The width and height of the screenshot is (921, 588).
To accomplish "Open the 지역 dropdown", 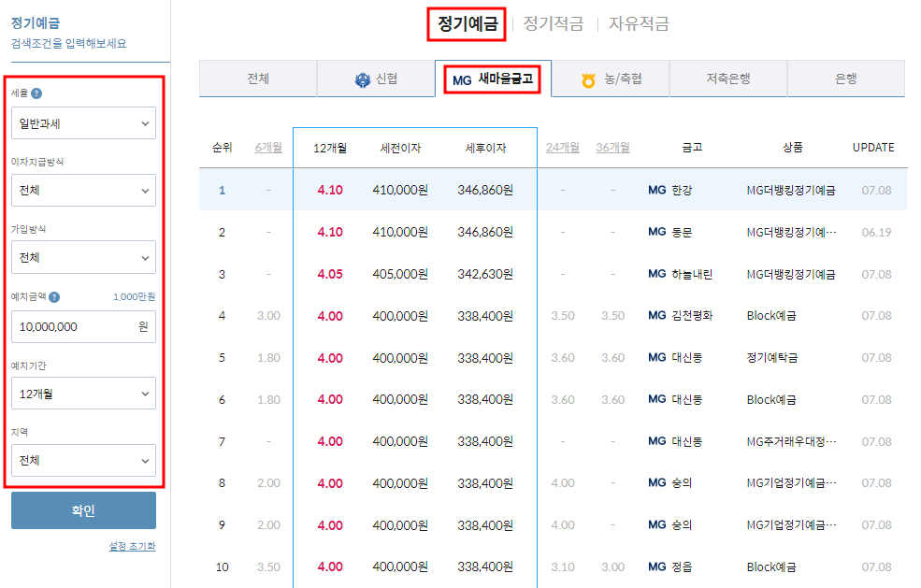I will click(x=83, y=460).
